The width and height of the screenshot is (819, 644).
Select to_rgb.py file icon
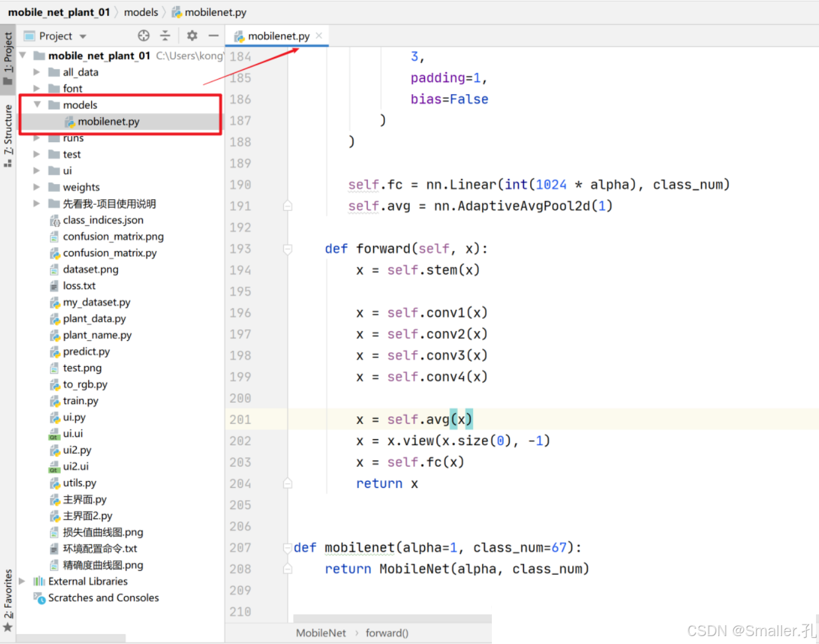point(55,385)
